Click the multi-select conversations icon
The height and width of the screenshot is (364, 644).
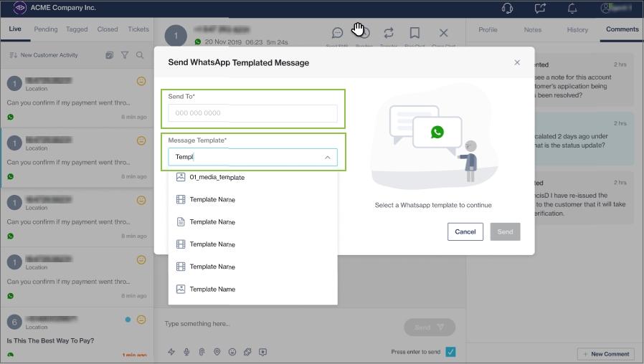109,55
